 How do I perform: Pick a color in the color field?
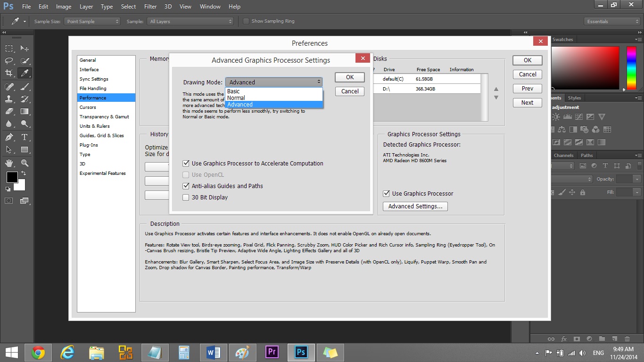[585, 68]
